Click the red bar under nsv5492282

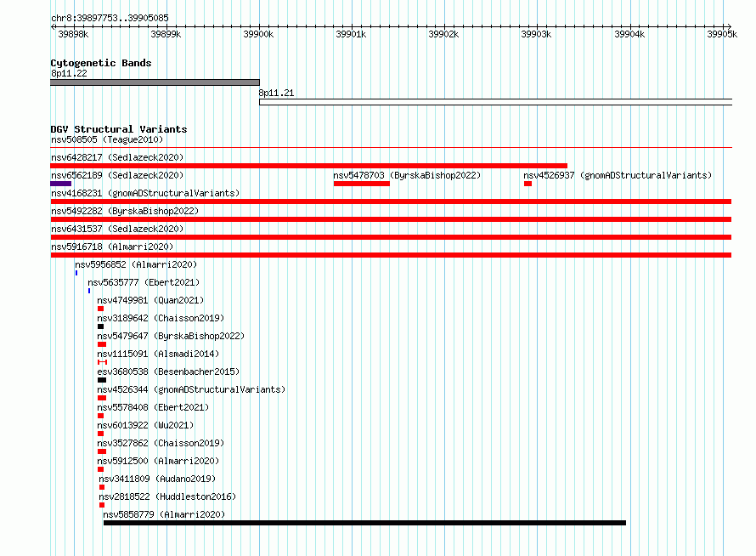coord(391,219)
